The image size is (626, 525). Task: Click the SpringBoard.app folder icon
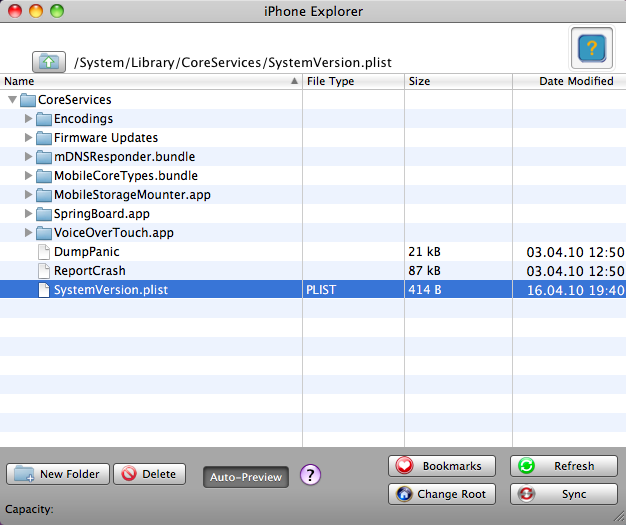coord(44,214)
